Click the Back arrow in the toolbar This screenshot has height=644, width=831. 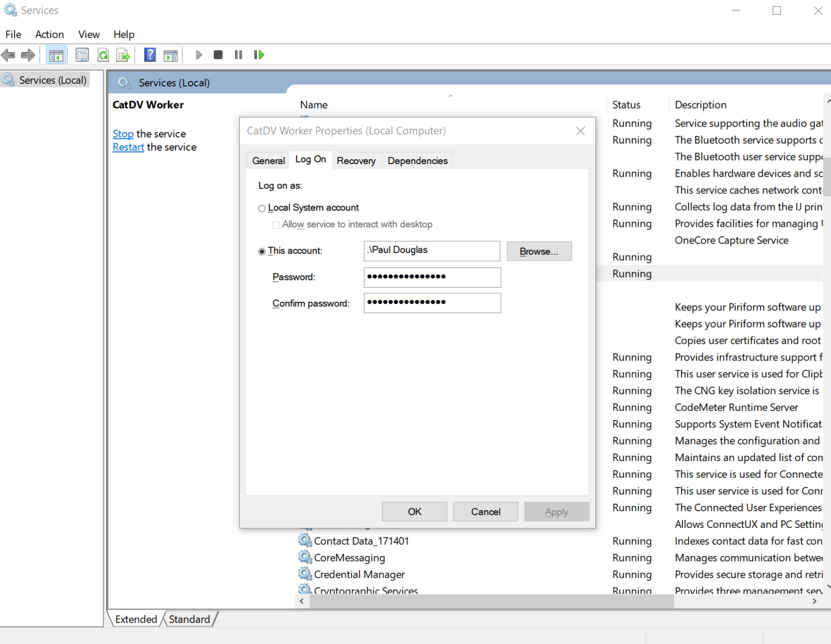pyautogui.click(x=8, y=55)
